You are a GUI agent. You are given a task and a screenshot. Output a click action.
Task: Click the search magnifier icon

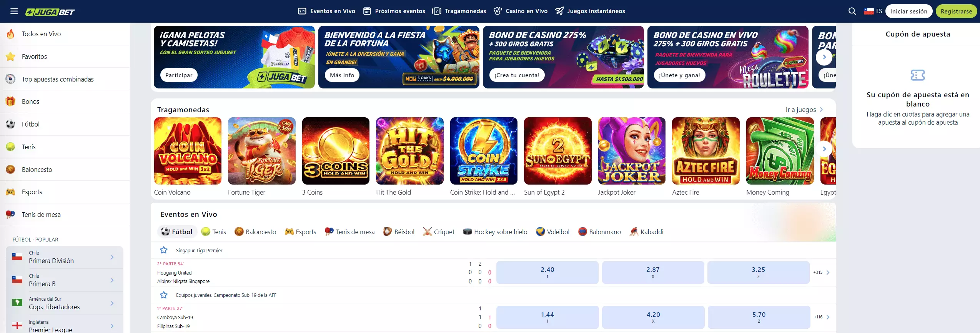coord(852,11)
